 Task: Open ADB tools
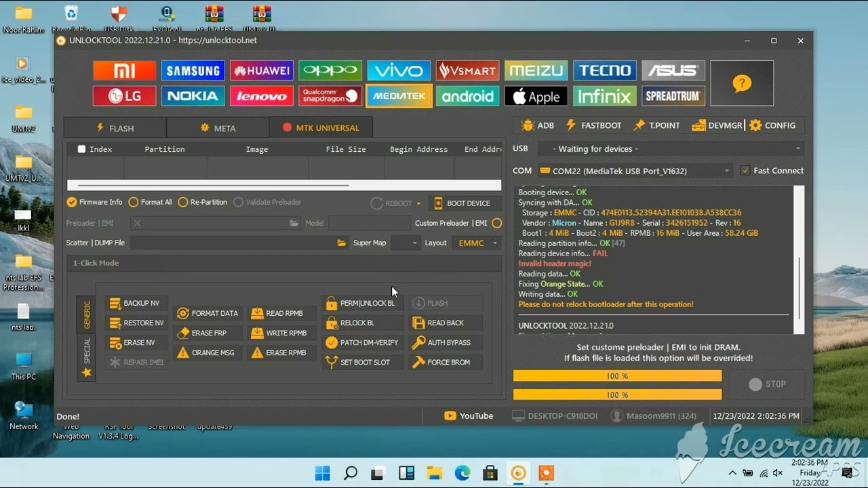pos(538,125)
